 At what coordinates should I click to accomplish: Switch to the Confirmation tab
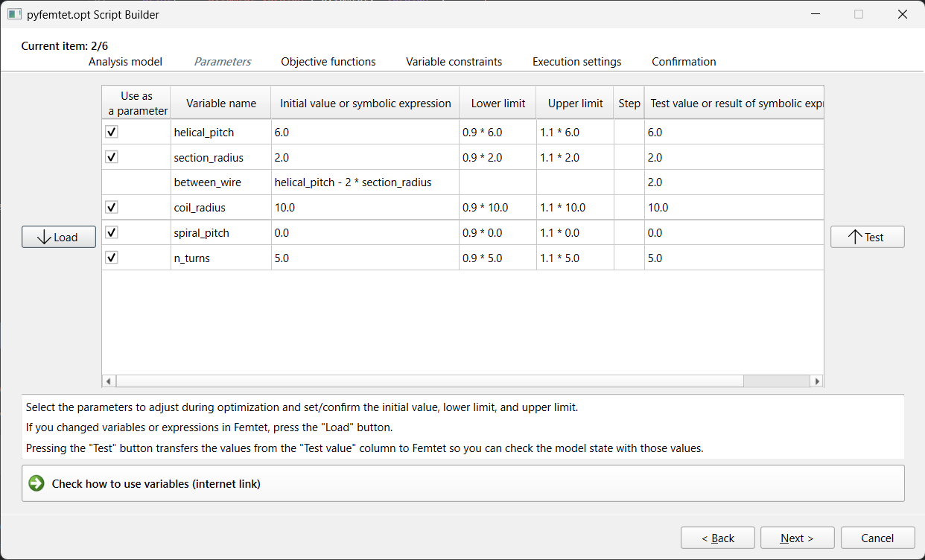click(684, 62)
